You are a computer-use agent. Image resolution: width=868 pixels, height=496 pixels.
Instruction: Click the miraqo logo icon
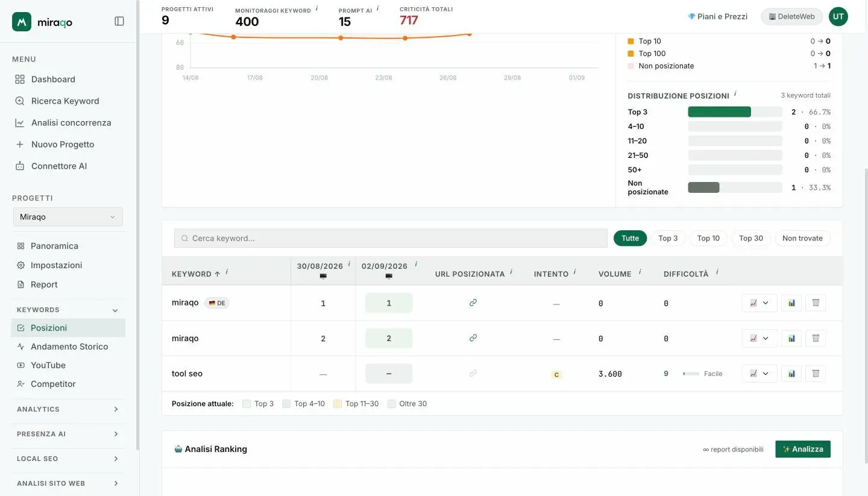[x=22, y=22]
